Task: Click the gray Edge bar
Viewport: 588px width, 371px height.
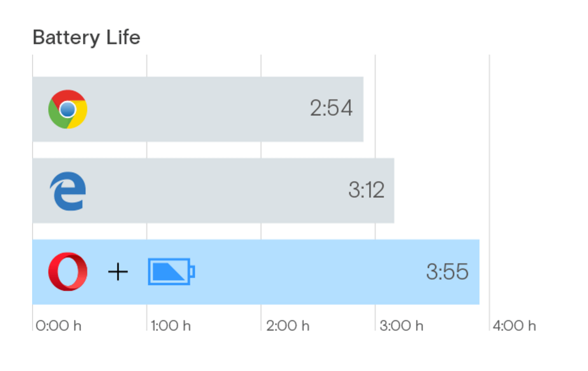Action: point(213,191)
